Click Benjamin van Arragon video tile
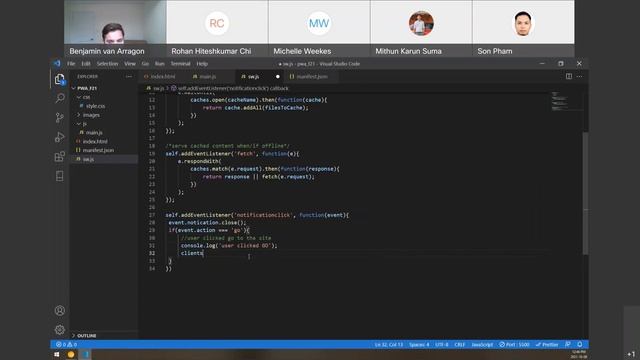 115,28
